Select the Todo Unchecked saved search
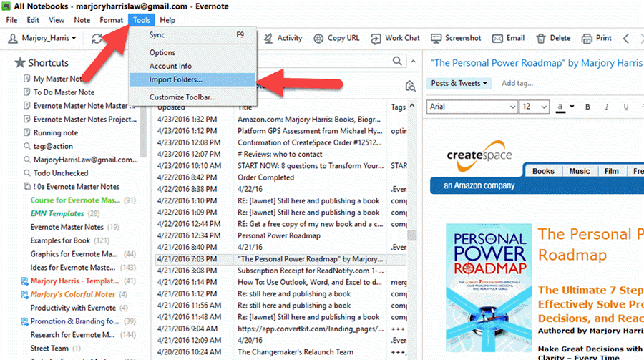 click(x=61, y=173)
